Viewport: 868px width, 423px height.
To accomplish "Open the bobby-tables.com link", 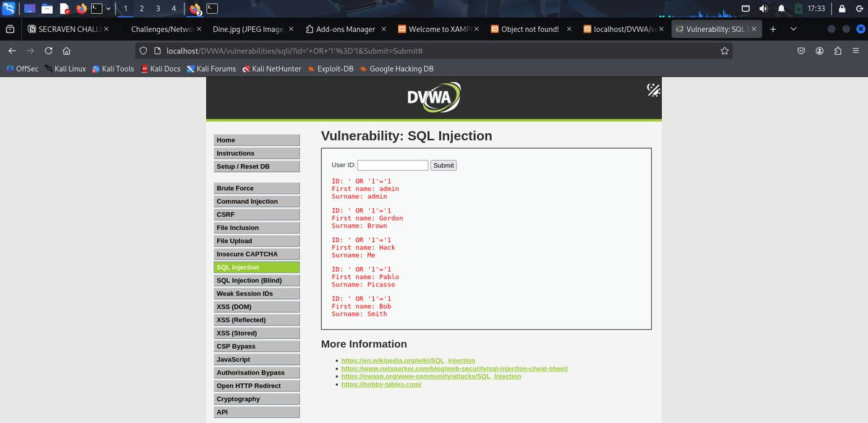I will click(x=381, y=384).
